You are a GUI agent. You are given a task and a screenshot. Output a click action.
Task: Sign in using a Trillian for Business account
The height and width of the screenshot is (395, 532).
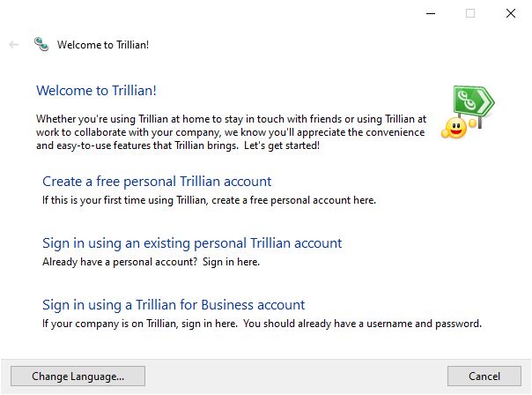[x=174, y=305]
